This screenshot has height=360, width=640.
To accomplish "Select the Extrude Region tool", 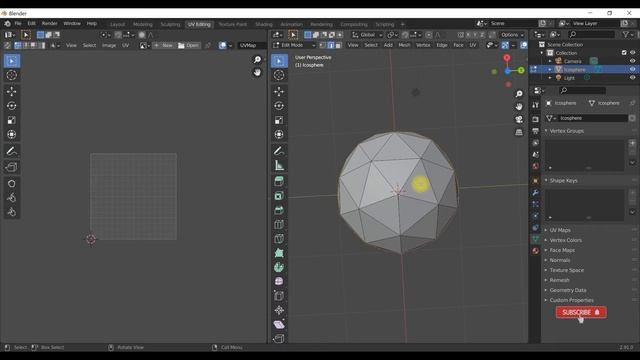I will [x=279, y=181].
